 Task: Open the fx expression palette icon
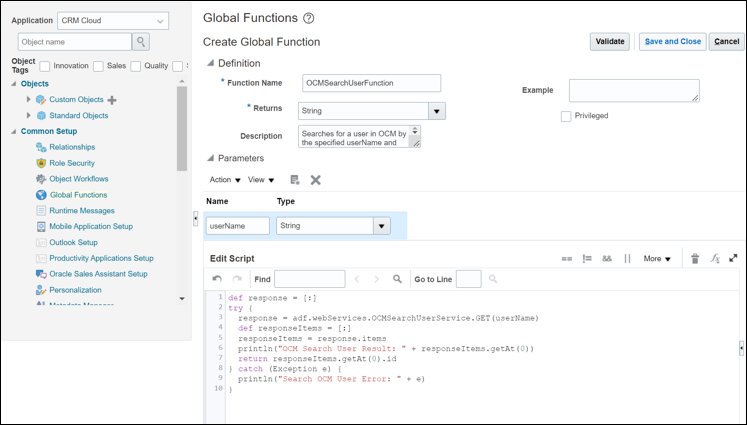715,259
